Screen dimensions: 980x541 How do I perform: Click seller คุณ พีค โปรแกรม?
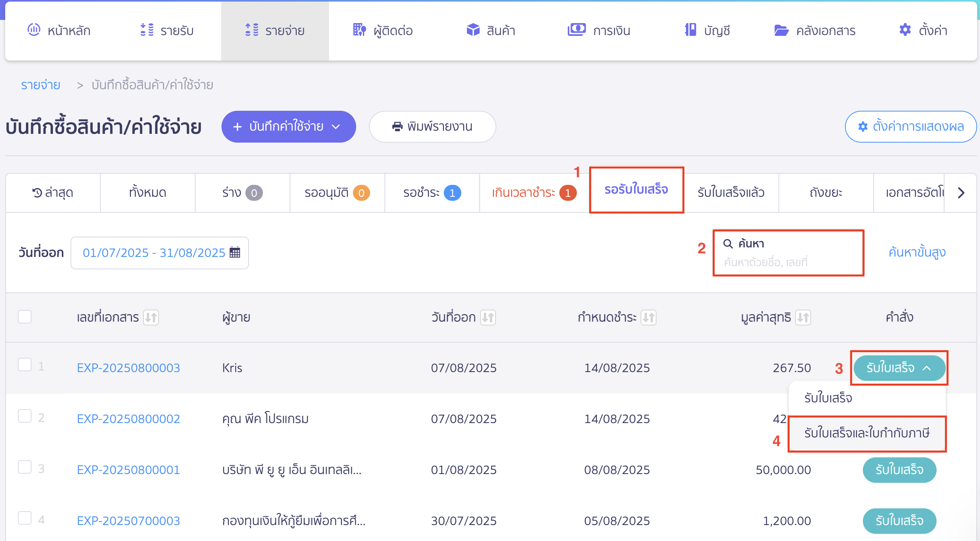point(265,419)
